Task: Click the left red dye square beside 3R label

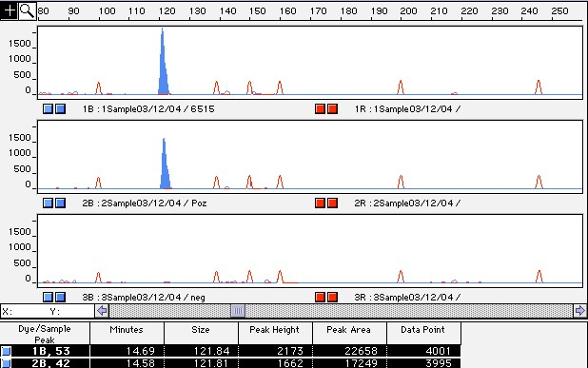Action: click(x=320, y=298)
